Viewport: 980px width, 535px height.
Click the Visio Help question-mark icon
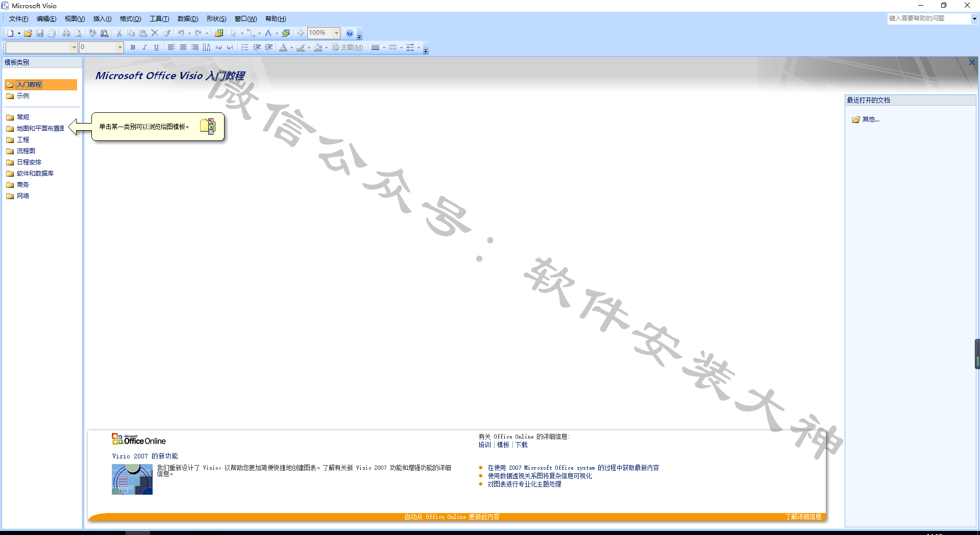click(x=350, y=33)
